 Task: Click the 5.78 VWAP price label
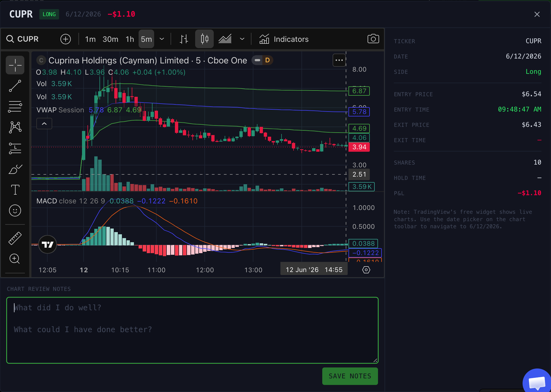[x=359, y=112]
